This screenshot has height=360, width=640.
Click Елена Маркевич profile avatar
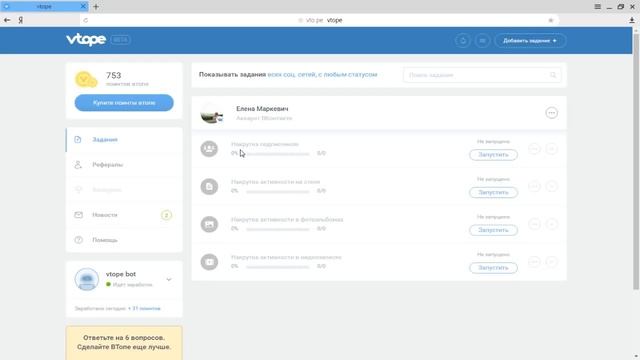211,113
